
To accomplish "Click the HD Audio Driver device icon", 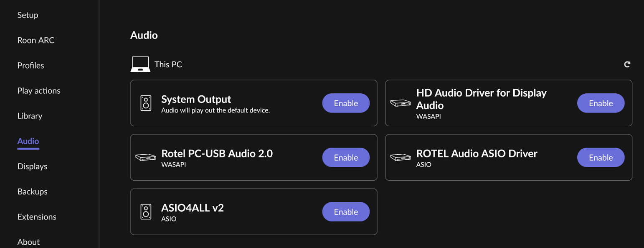I will coord(401,103).
